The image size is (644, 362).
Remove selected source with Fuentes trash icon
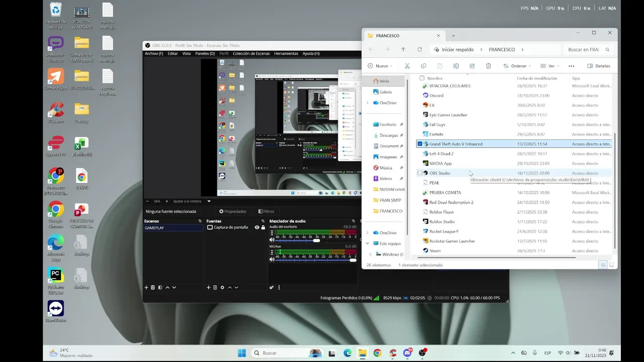point(215,288)
